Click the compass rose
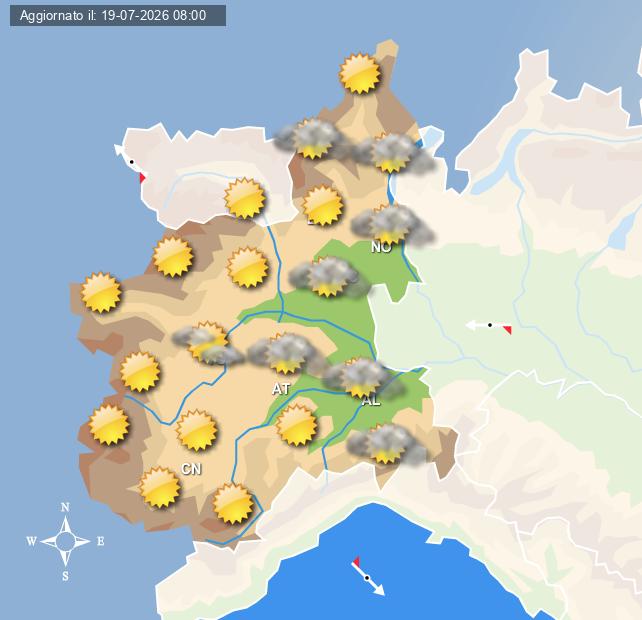 65,541
